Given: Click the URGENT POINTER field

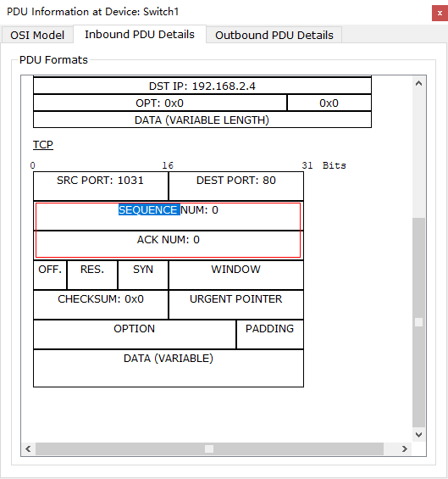Looking at the screenshot, I should [236, 304].
